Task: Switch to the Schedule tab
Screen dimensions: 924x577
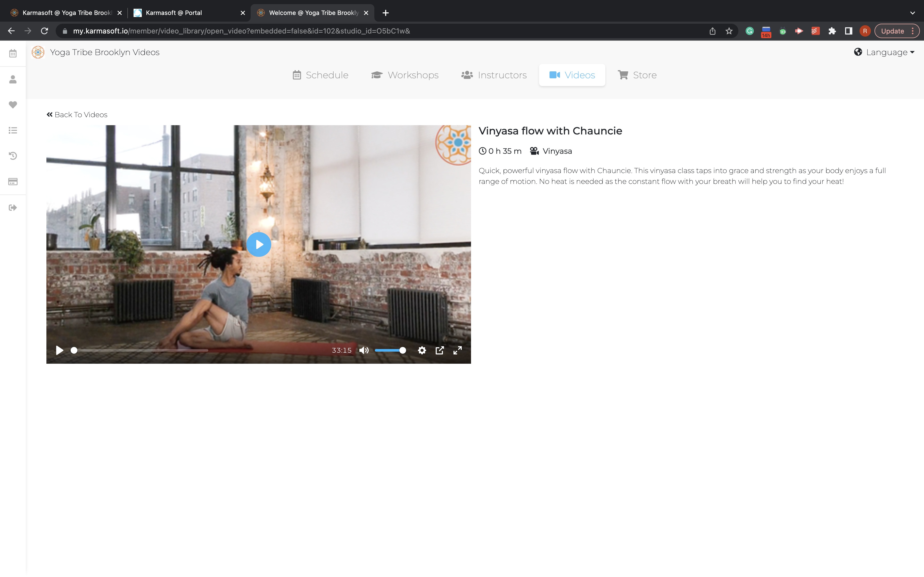Action: tap(320, 75)
